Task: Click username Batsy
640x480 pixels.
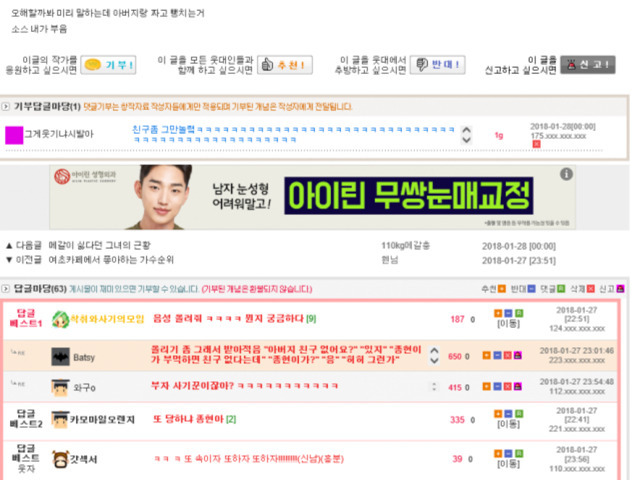Action: click(84, 358)
